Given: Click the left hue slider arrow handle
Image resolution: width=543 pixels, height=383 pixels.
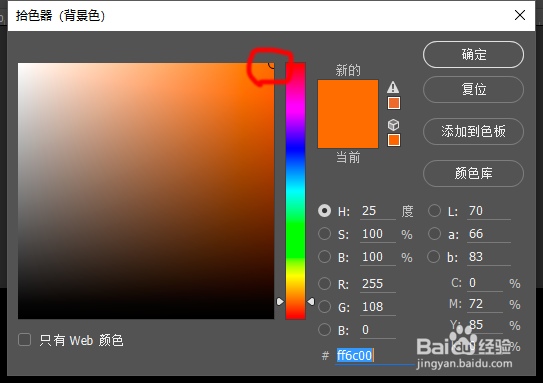Looking at the screenshot, I should click(280, 302).
